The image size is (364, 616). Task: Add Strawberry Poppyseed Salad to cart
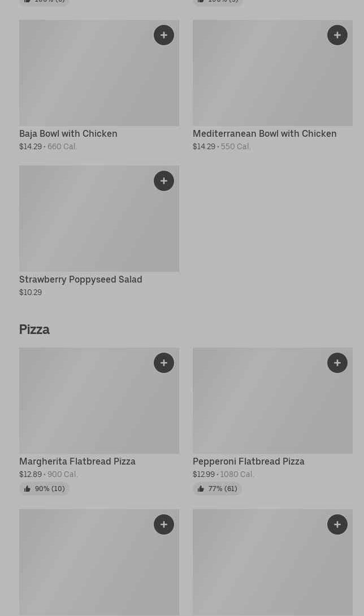click(x=164, y=181)
